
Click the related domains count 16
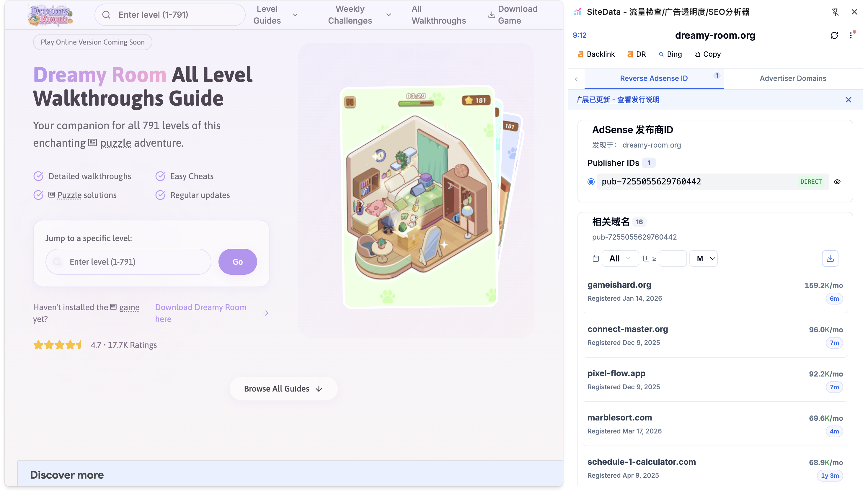pos(639,222)
